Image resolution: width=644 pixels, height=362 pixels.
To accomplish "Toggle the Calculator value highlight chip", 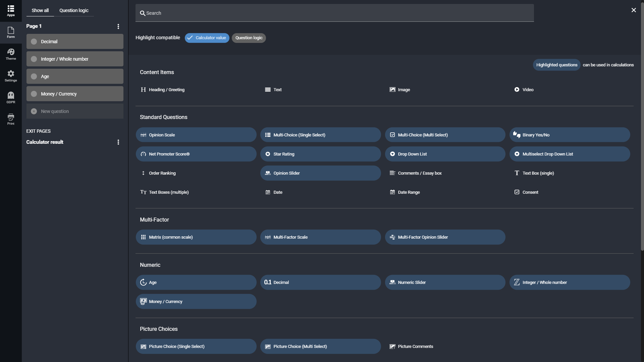I will [x=207, y=38].
